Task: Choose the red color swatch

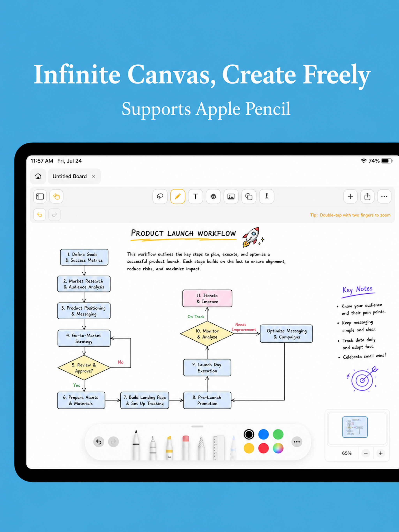Action: point(264,448)
